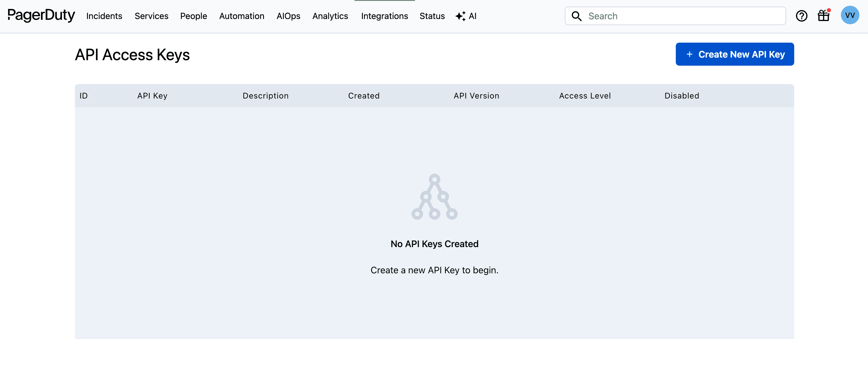Click the Created column header
This screenshot has width=868, height=379.
pyautogui.click(x=364, y=96)
